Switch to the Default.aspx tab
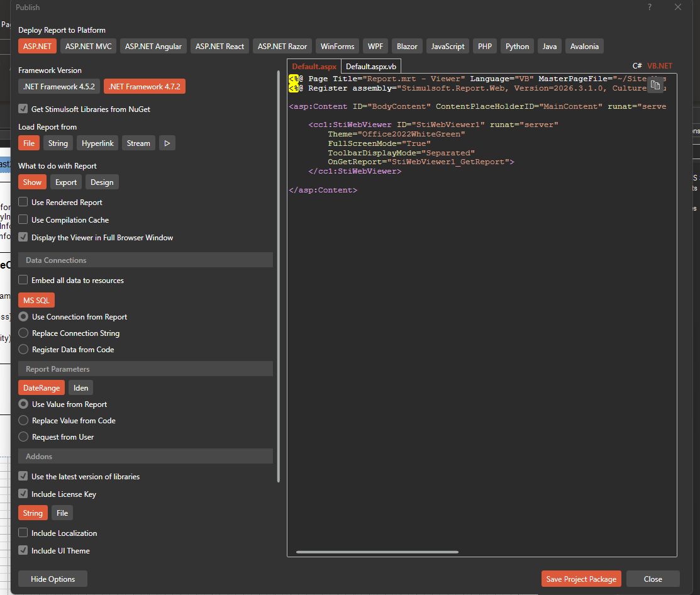The width and height of the screenshot is (700, 595). click(x=314, y=67)
